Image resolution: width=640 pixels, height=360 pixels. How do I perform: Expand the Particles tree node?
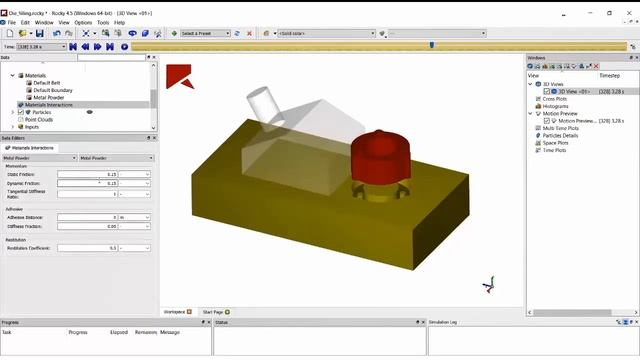(13, 112)
